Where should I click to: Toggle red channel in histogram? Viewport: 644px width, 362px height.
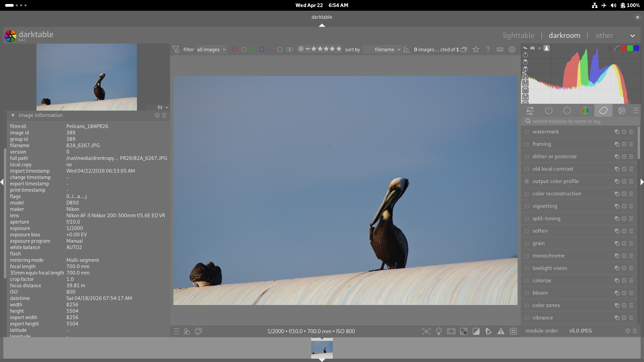624,48
